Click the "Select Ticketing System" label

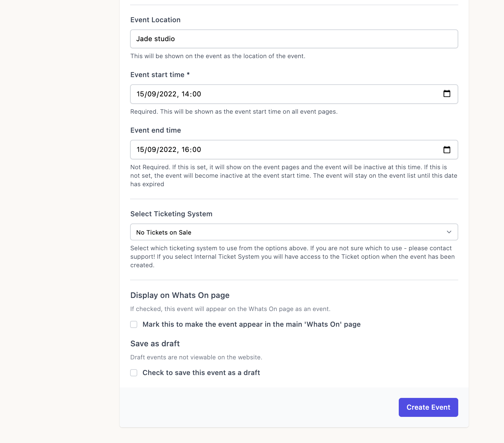click(171, 214)
